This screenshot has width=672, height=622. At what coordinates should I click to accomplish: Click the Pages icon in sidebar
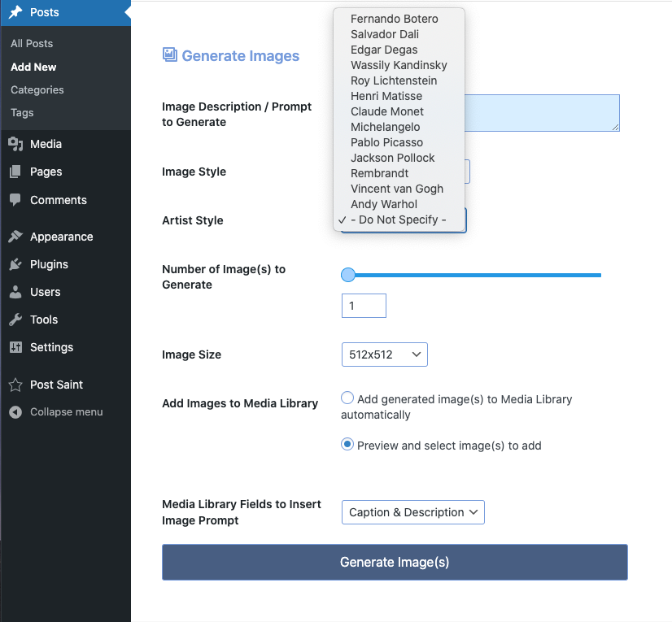tap(15, 172)
